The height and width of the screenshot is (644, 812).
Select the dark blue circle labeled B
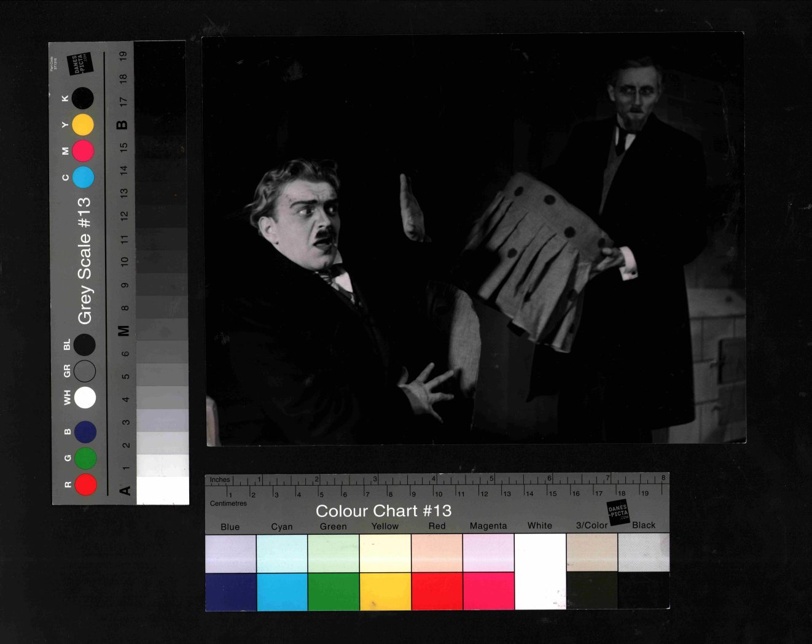[x=85, y=432]
